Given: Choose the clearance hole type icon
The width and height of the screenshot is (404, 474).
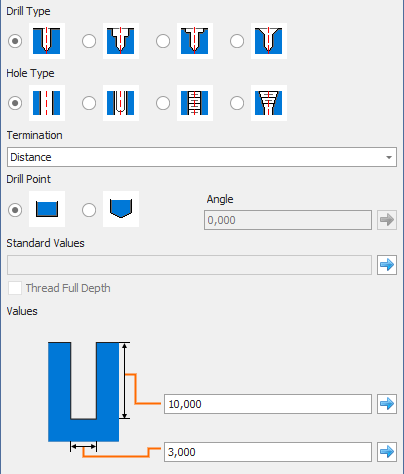Looking at the screenshot, I should [x=121, y=103].
